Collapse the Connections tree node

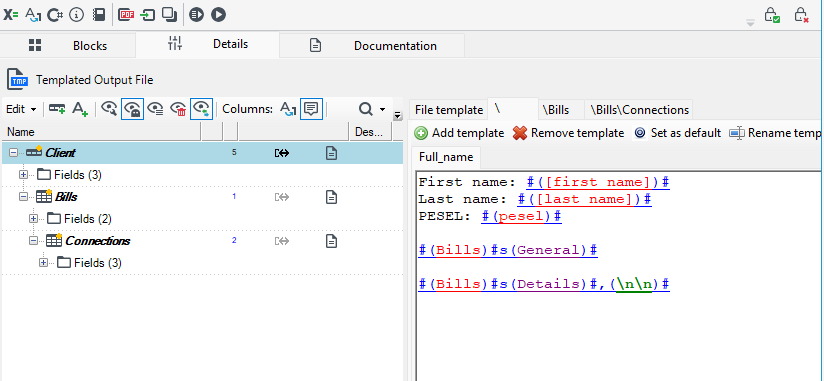point(33,241)
